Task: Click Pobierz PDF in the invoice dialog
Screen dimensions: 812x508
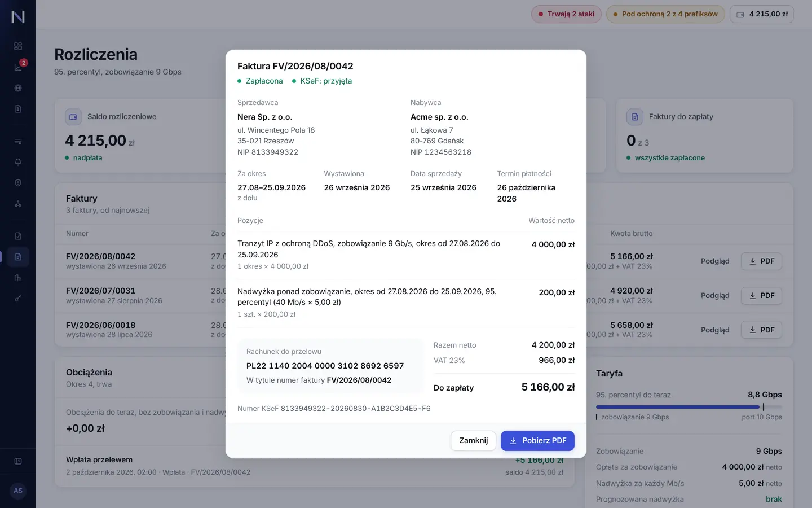Action: (x=537, y=441)
